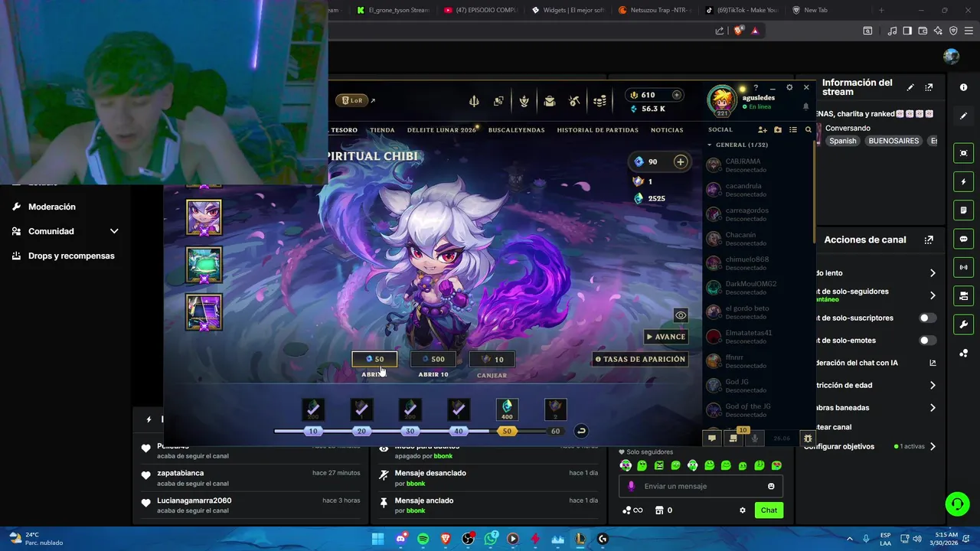Expand palabras baneadas chevron
Image resolution: width=980 pixels, height=551 pixels.
pos(933,408)
